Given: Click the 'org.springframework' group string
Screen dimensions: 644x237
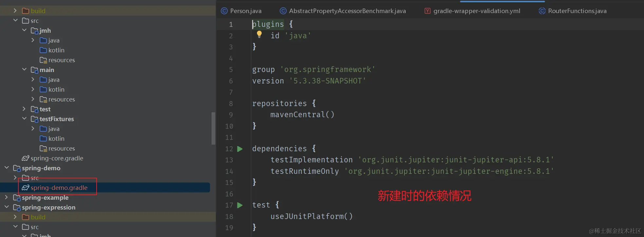Looking at the screenshot, I should coord(327,69).
